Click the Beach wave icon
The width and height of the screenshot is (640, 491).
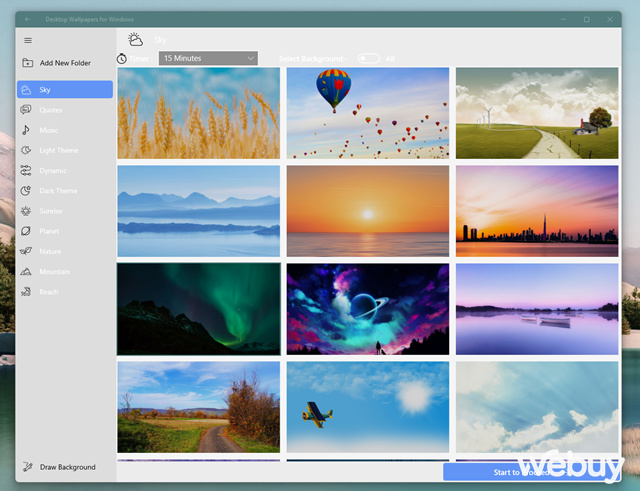[x=26, y=291]
